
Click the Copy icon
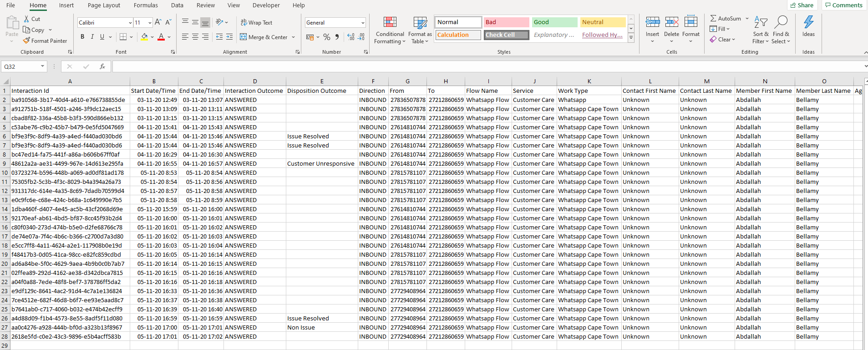[x=27, y=30]
